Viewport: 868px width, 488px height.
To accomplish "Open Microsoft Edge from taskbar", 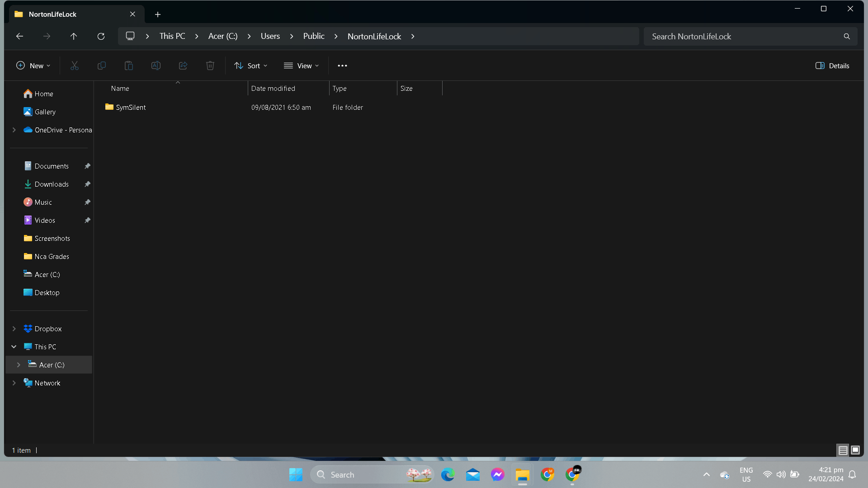I will coord(448,474).
